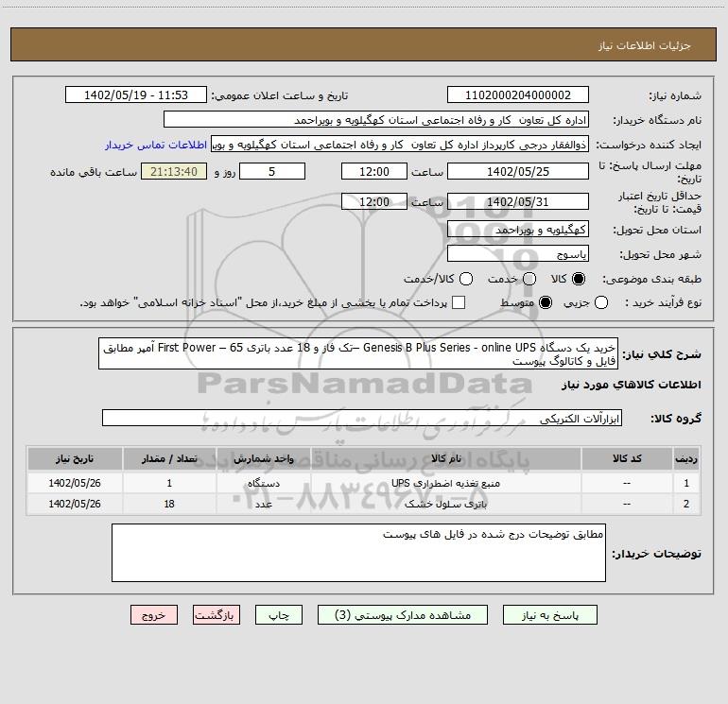The height and width of the screenshot is (704, 728).
Task: Click the unit cell دستگاه
Action: tap(263, 483)
